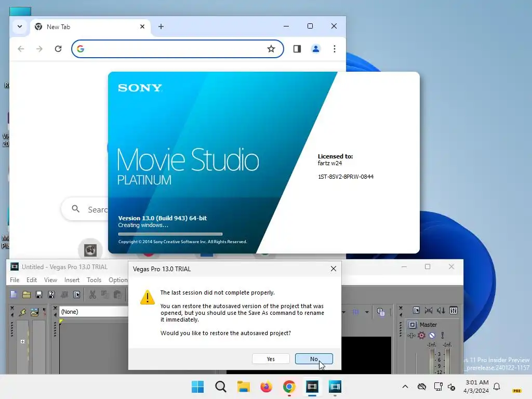Open the Properties icon in Vegas main toolbar

point(77,295)
